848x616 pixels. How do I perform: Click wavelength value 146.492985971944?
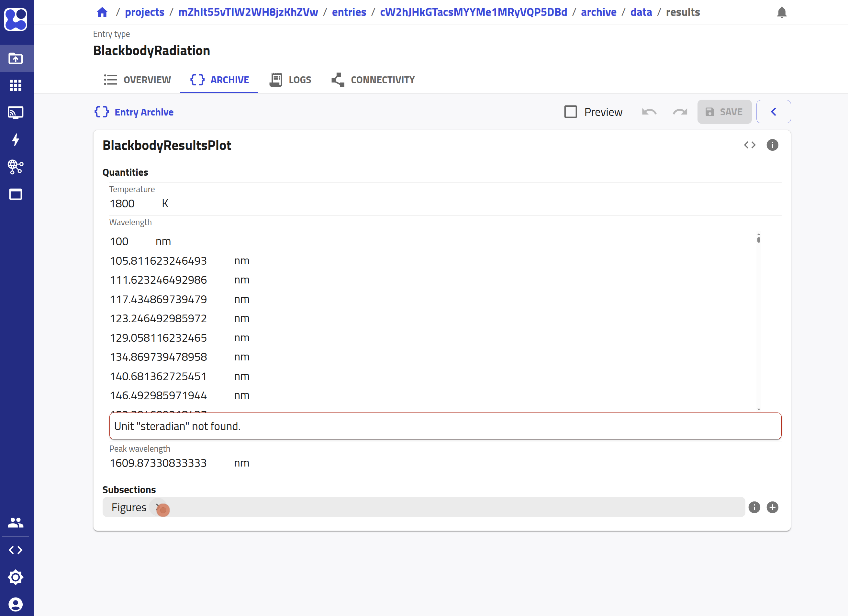click(158, 395)
